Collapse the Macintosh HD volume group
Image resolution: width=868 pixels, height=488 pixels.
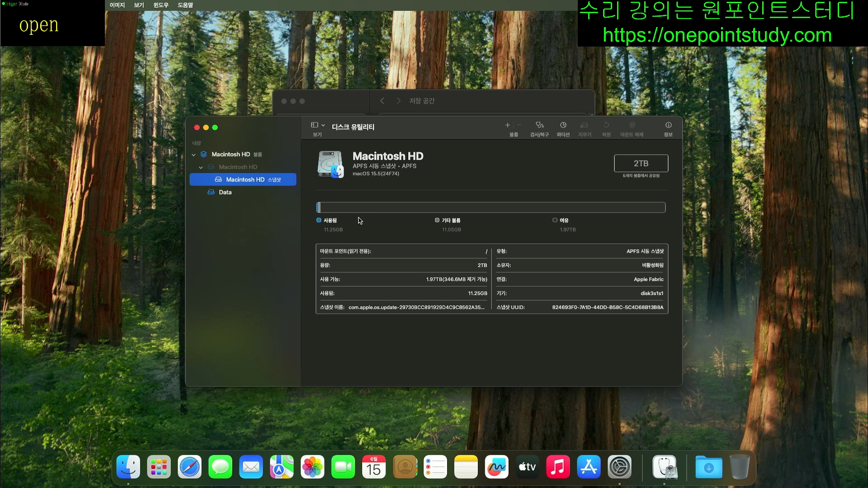click(x=193, y=155)
